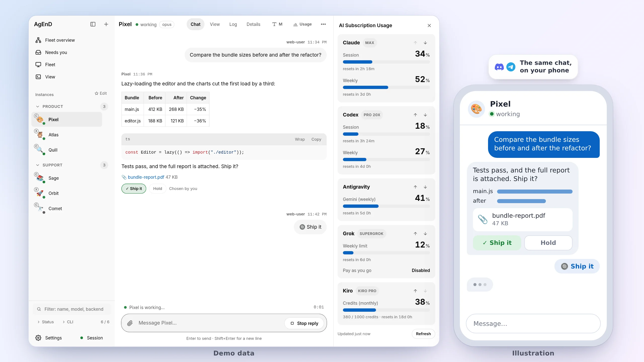
Task: Select the Comet instance
Action: pyautogui.click(x=67, y=208)
